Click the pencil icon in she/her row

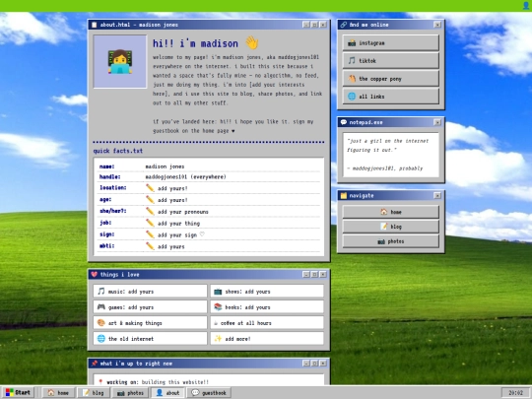150,211
